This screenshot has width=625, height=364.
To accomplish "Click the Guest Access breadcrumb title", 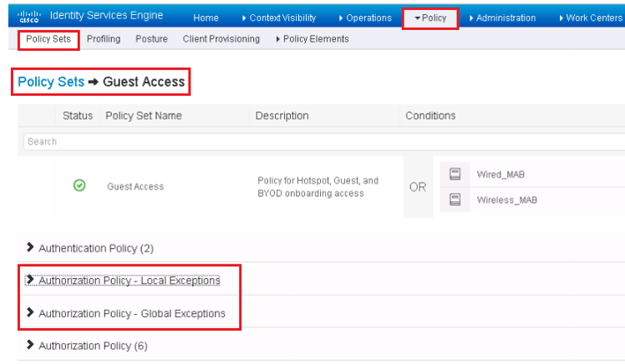I will tap(144, 82).
